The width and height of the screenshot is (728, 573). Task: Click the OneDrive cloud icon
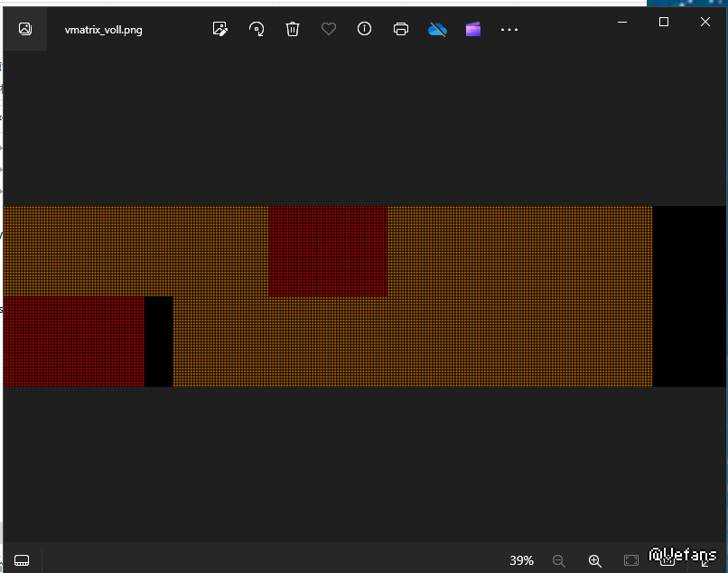point(438,29)
